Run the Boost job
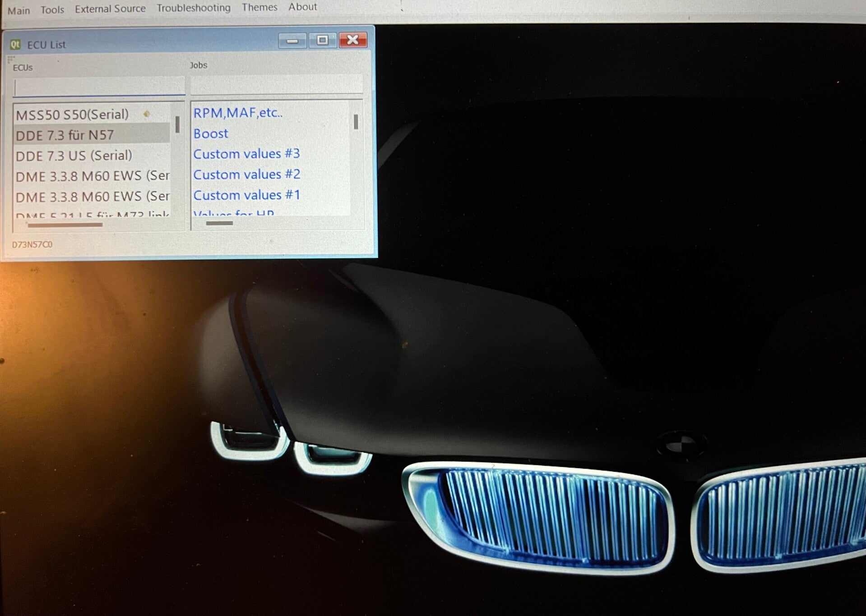866x616 pixels. (x=210, y=133)
